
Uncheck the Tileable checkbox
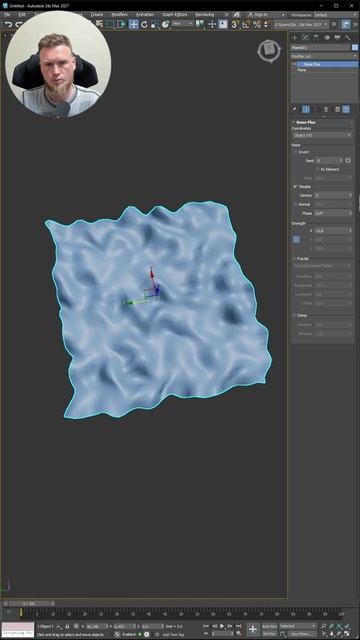pos(296,187)
